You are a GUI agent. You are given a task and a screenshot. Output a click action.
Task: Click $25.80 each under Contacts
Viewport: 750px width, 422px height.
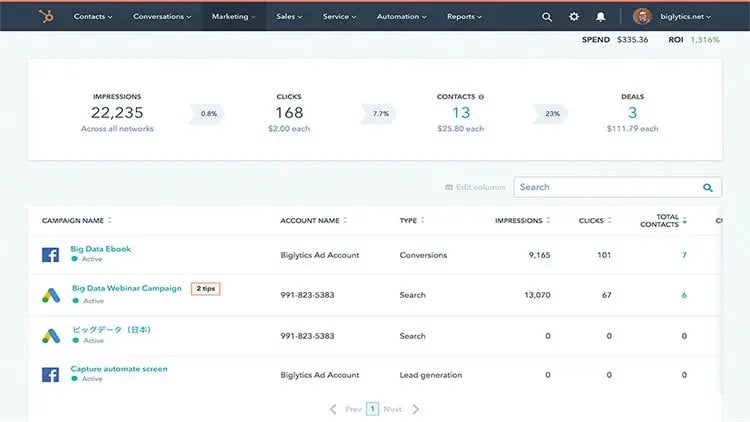(x=461, y=129)
